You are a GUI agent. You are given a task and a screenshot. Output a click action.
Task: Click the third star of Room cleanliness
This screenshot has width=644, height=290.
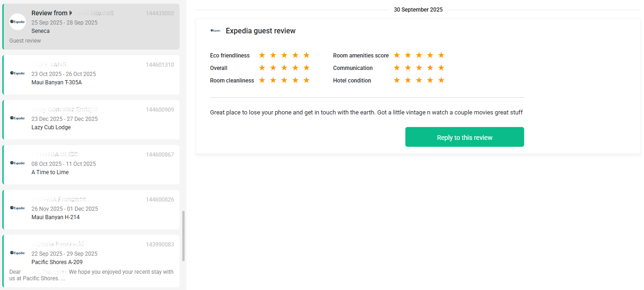coord(284,80)
